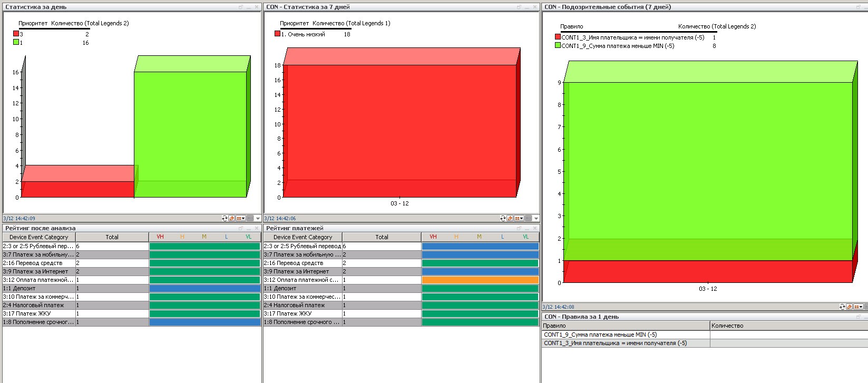Restore the Рейтинг платежей panel window

519,228
